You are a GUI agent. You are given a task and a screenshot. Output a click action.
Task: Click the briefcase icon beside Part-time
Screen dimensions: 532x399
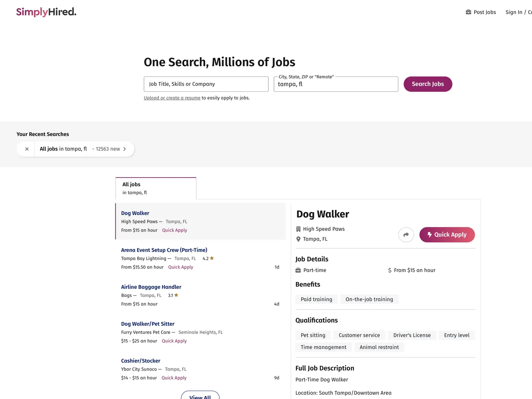click(298, 270)
